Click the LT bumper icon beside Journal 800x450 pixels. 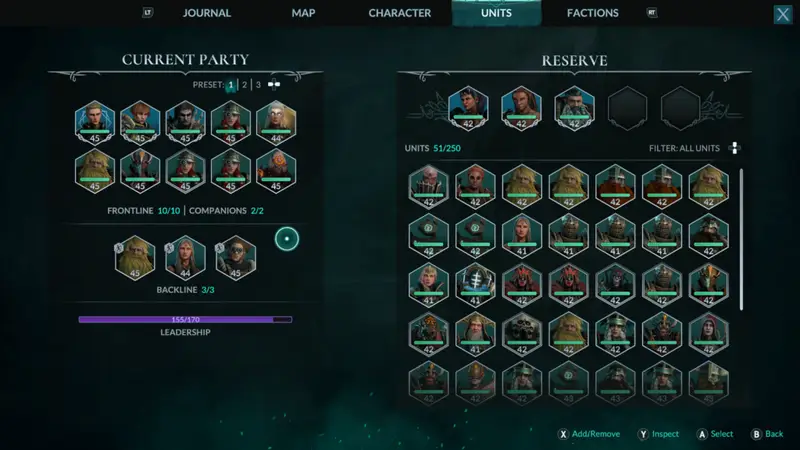tap(147, 13)
